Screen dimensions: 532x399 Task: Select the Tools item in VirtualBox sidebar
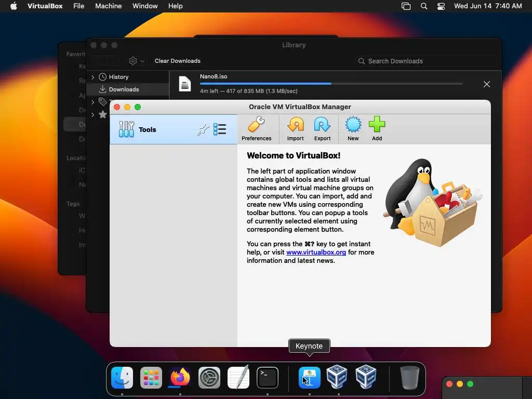pos(173,129)
